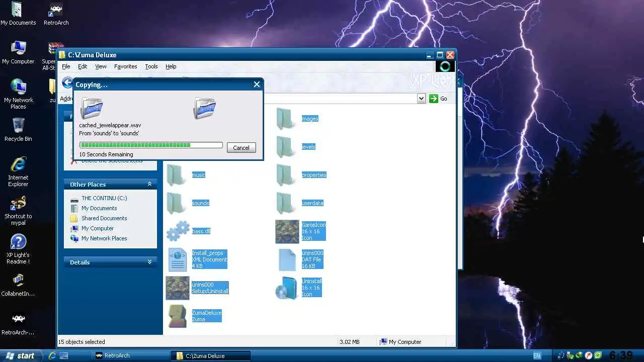
Task: Select the levels folder
Action: tap(286, 147)
